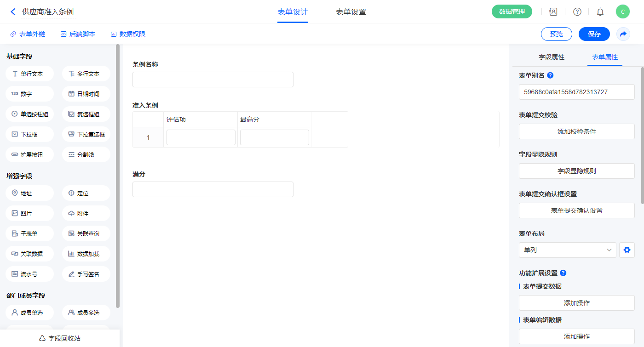The height and width of the screenshot is (347, 644).
Task: Select the 复选框组 field
Action: (x=86, y=114)
